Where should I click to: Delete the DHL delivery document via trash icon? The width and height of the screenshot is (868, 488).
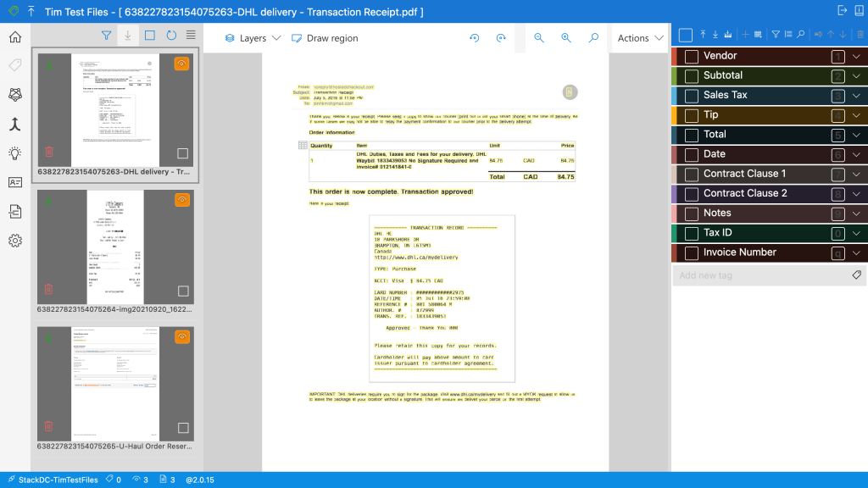click(48, 152)
